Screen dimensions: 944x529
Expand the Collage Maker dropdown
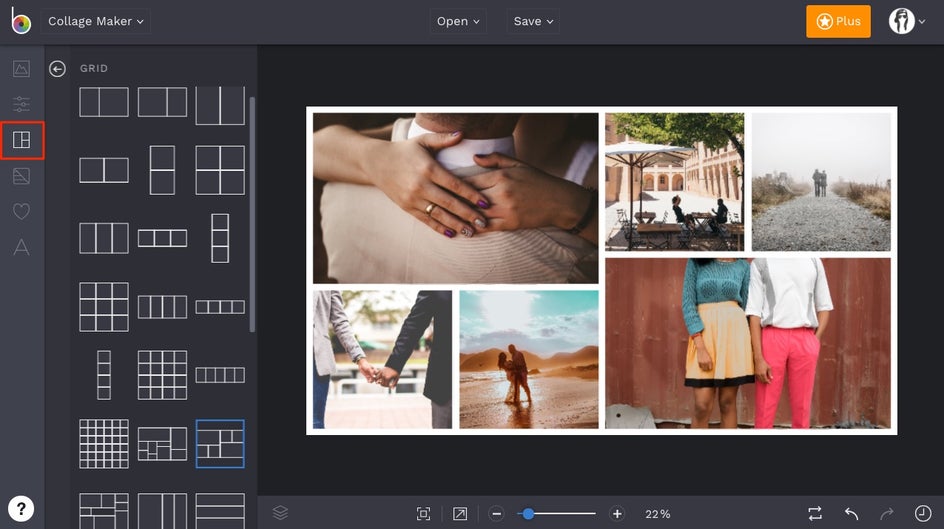pos(96,21)
